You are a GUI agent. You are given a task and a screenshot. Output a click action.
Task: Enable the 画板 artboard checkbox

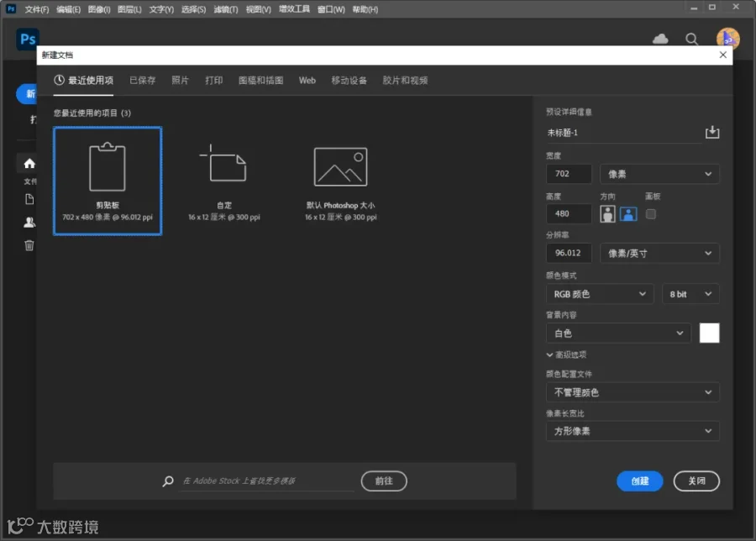point(650,213)
